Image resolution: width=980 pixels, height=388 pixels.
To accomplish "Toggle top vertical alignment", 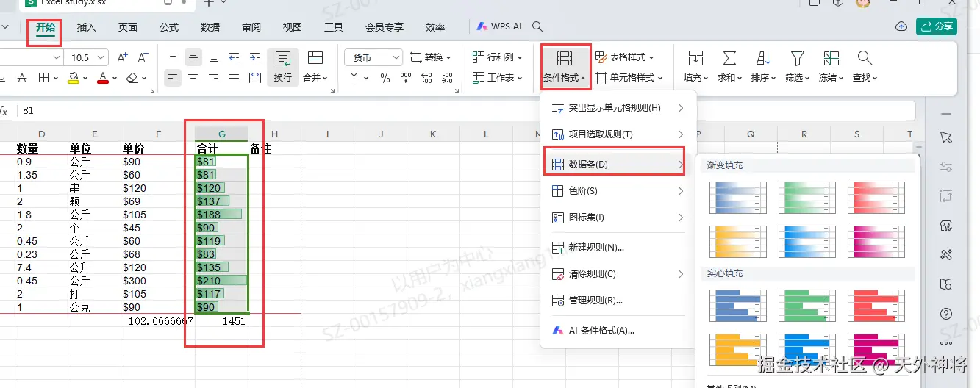I will click(173, 57).
